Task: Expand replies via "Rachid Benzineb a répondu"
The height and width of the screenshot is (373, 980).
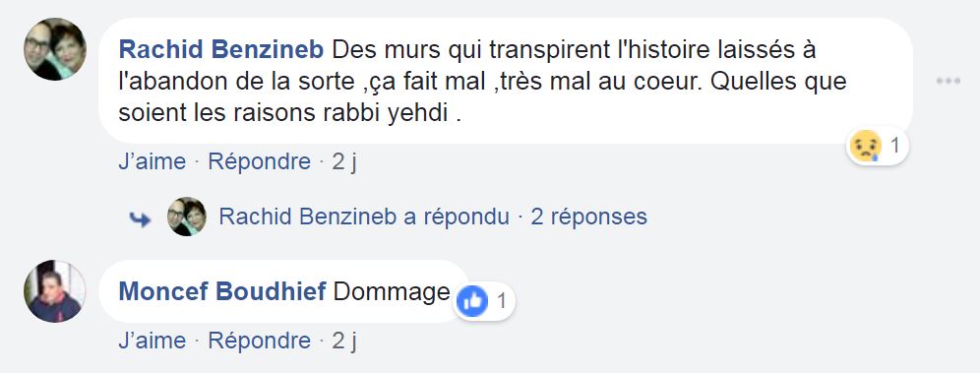Action: click(x=364, y=217)
